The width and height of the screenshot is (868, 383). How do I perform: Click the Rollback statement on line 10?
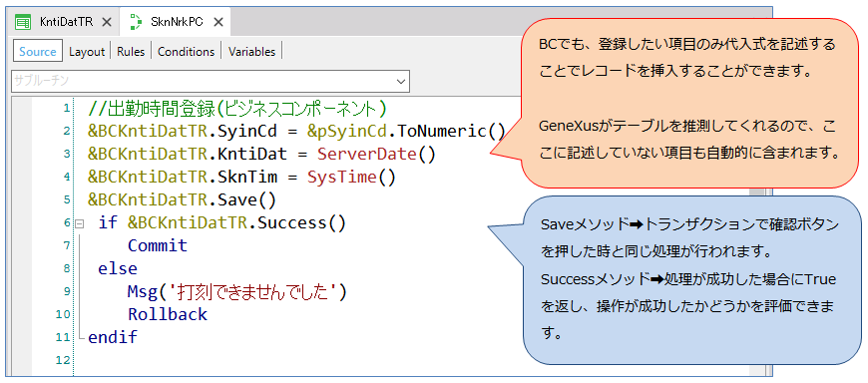[168, 314]
